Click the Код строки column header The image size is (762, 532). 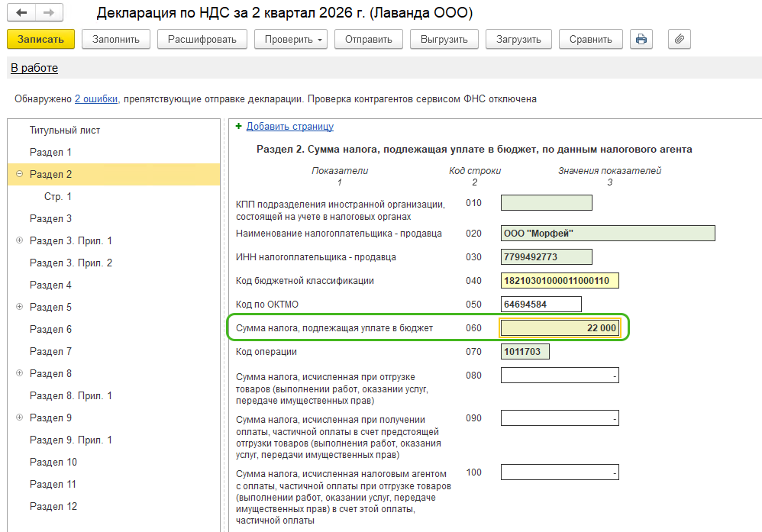coord(475,171)
